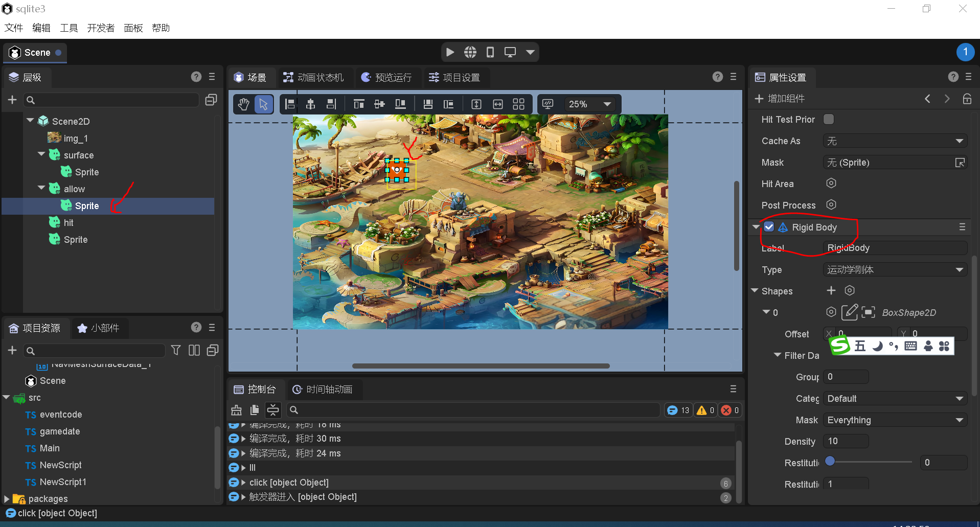Open the Hit Area settings icon
This screenshot has width=980, height=527.
click(x=831, y=183)
